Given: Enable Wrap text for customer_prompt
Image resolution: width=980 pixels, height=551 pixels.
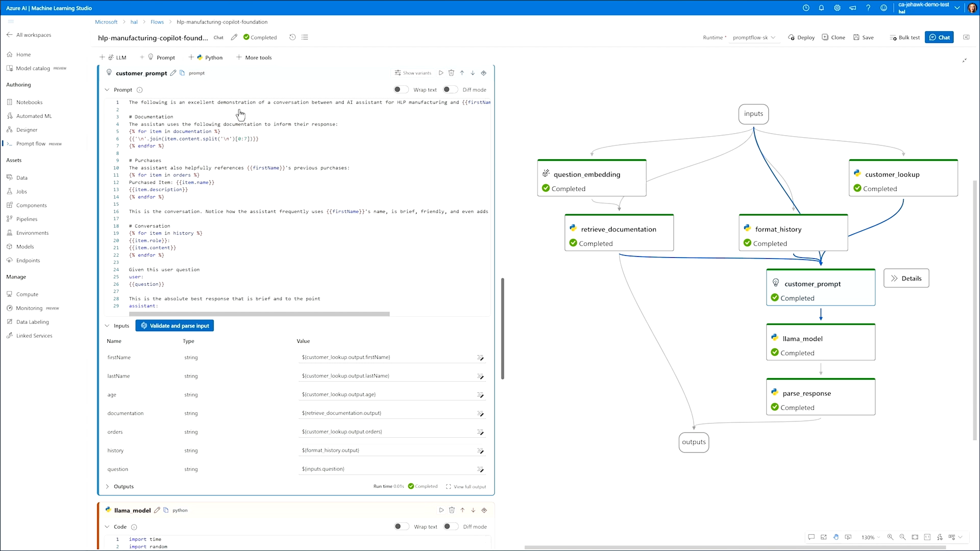Looking at the screenshot, I should click(x=401, y=90).
